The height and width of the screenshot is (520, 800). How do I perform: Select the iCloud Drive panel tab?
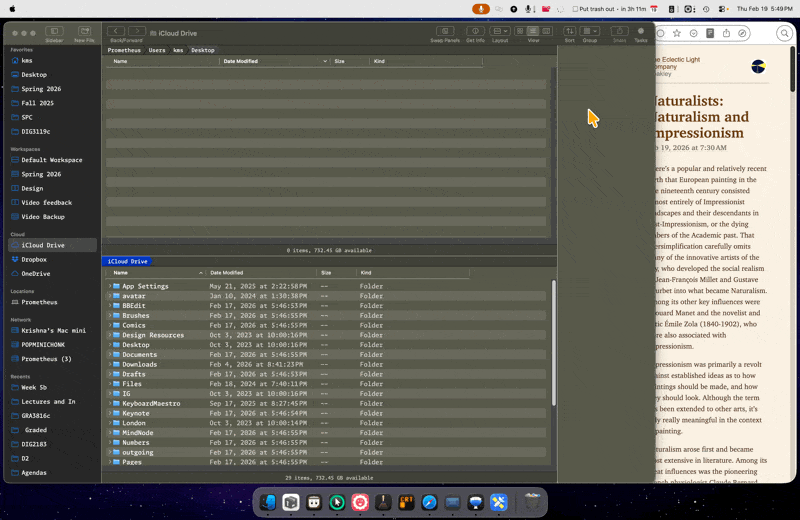click(126, 261)
